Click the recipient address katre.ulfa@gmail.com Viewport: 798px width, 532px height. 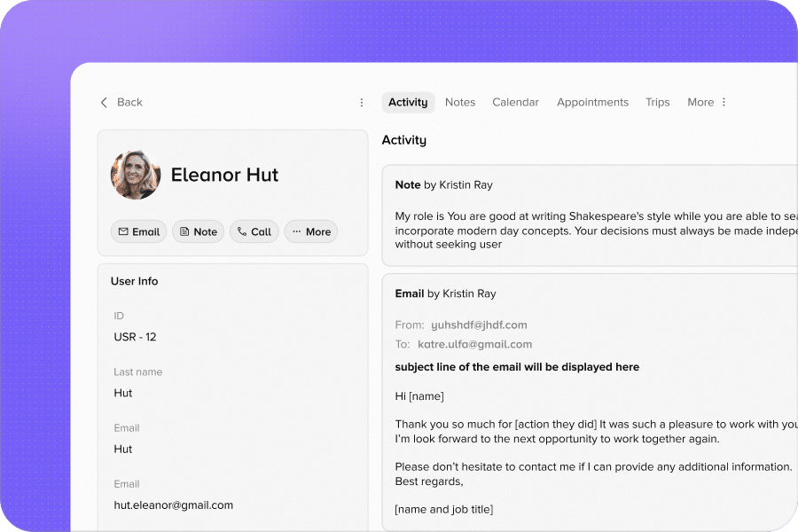pyautogui.click(x=474, y=345)
